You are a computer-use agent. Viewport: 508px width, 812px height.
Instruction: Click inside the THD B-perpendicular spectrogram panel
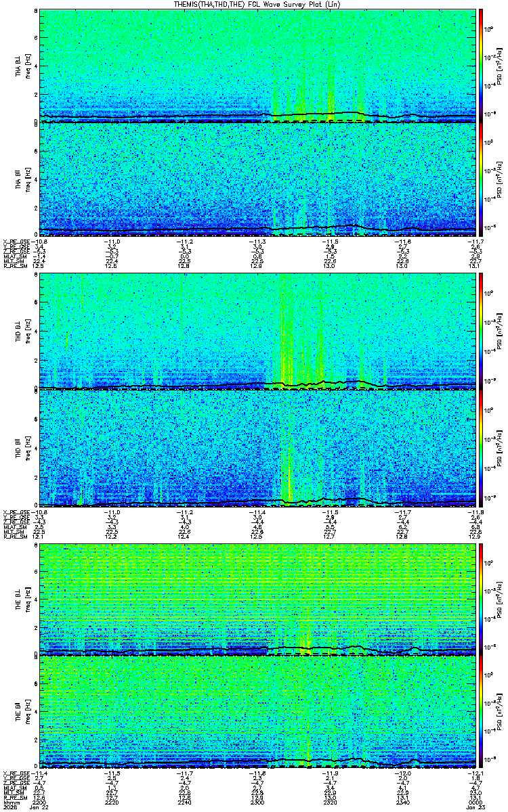[258, 332]
